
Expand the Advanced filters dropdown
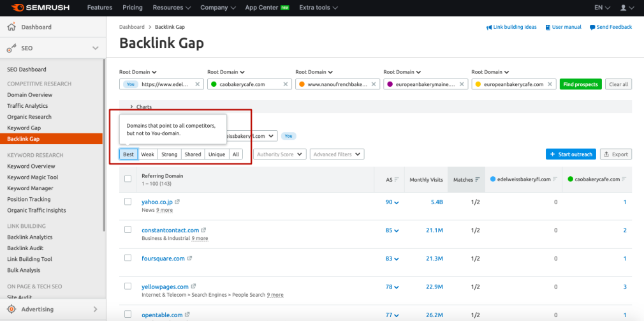(337, 154)
